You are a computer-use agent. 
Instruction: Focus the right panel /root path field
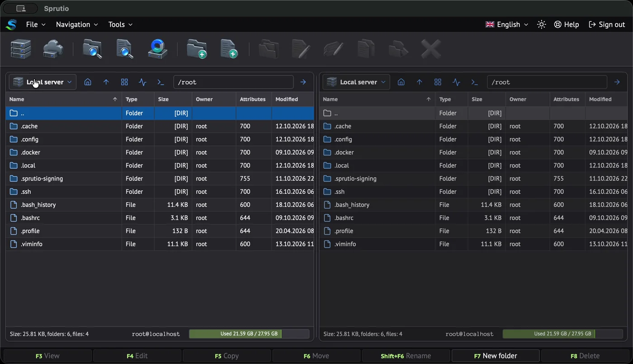[x=547, y=82]
